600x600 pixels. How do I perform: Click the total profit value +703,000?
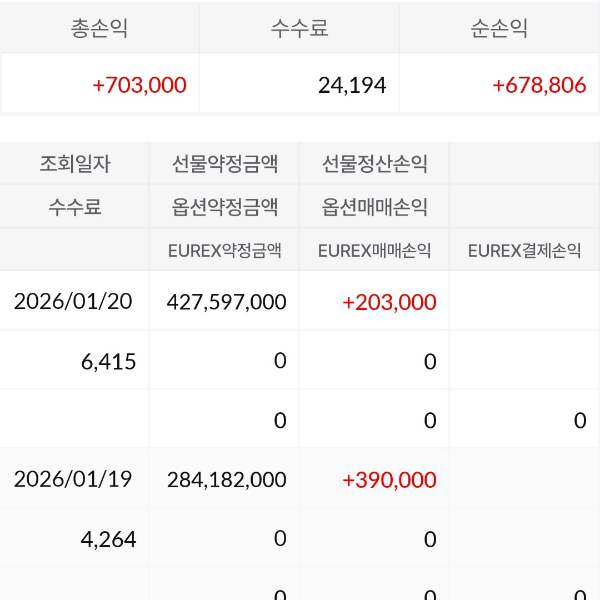tap(139, 85)
